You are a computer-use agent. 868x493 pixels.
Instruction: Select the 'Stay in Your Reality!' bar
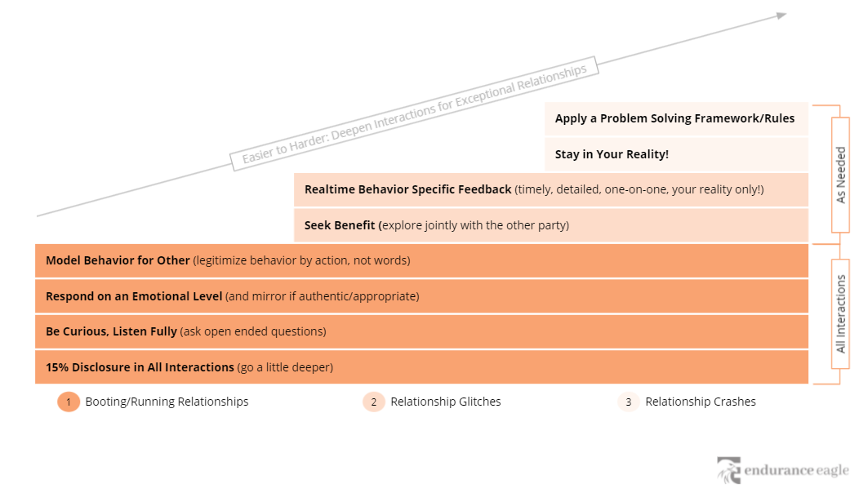point(676,154)
